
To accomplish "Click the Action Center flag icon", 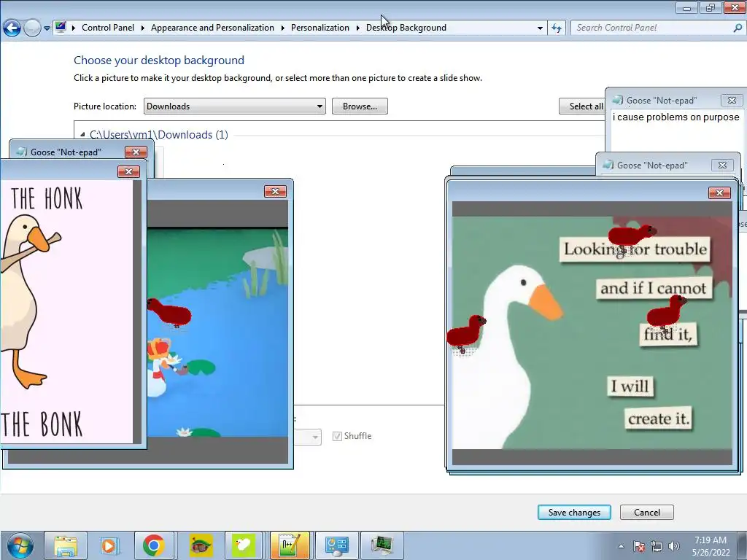I will coord(639,546).
